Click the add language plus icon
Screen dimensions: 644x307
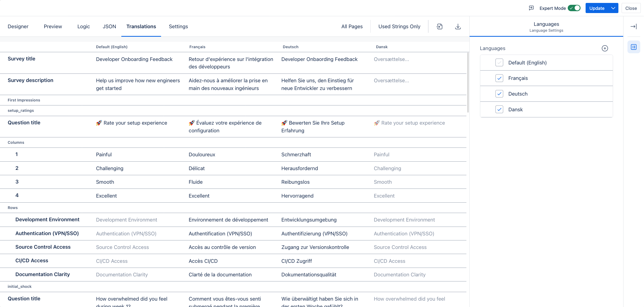[605, 48]
